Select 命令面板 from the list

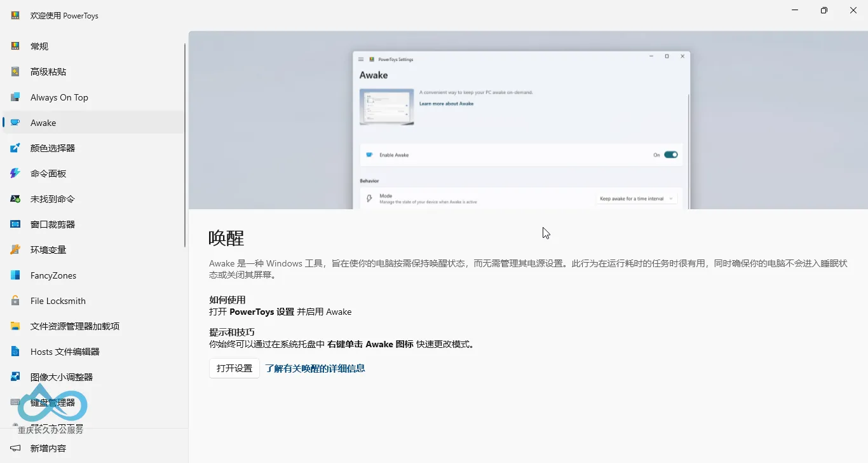click(93, 174)
